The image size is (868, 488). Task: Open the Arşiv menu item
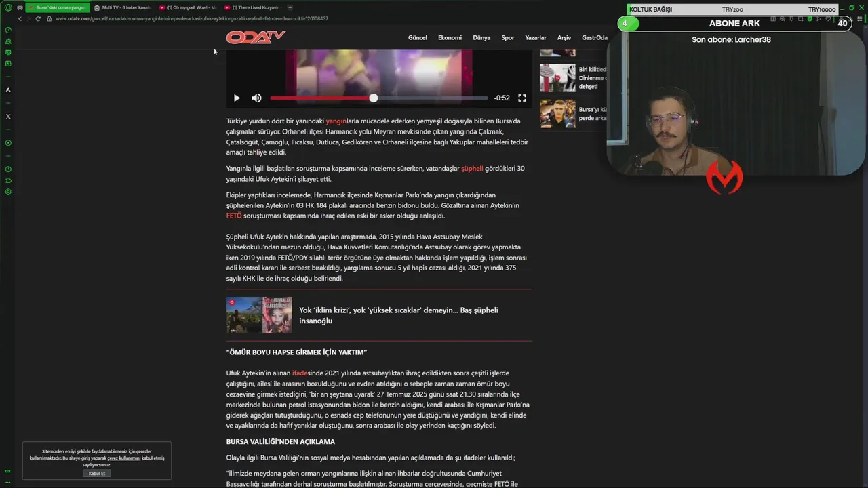coord(564,38)
